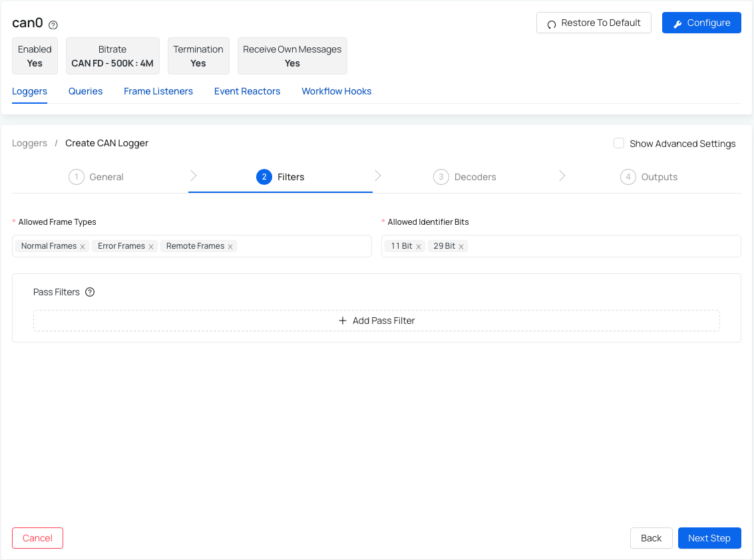Remove the 29 Bit identifier tag
This screenshot has height=560, width=754.
tap(461, 245)
